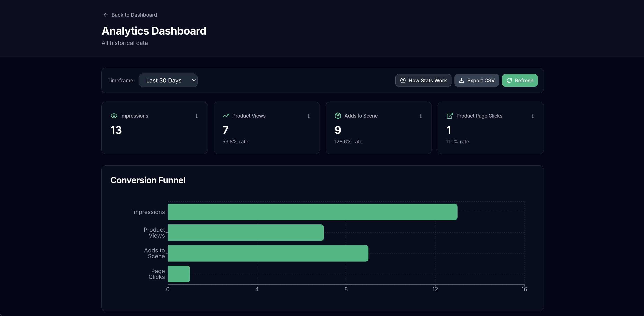
Task: Toggle info popup on Product Page Clicks card
Action: click(532, 116)
